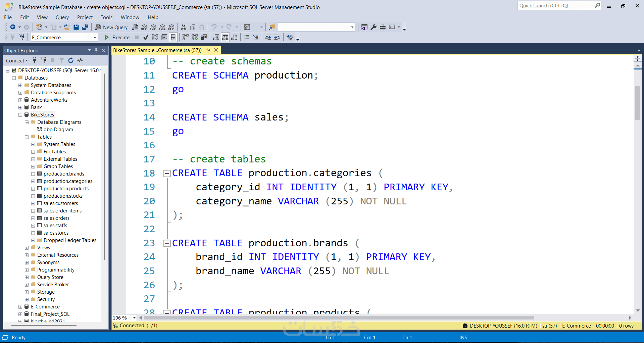
Task: Specify values for template parameters
Action: 290,37
